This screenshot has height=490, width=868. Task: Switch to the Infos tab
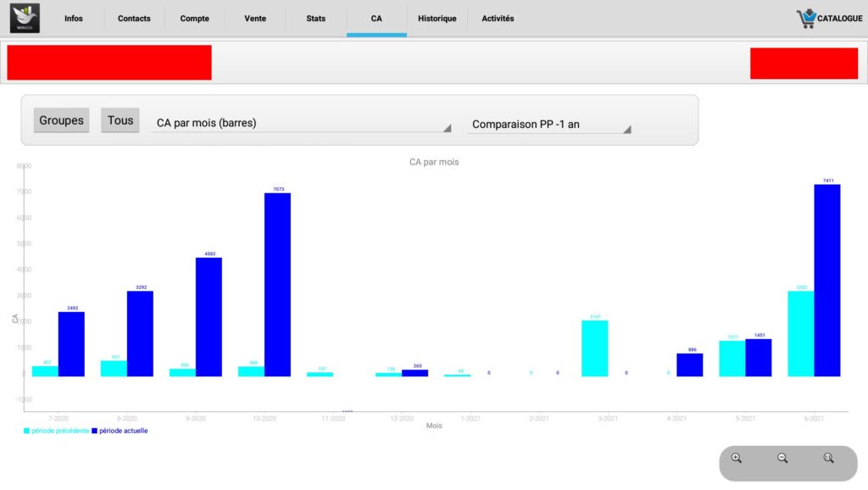click(x=74, y=19)
